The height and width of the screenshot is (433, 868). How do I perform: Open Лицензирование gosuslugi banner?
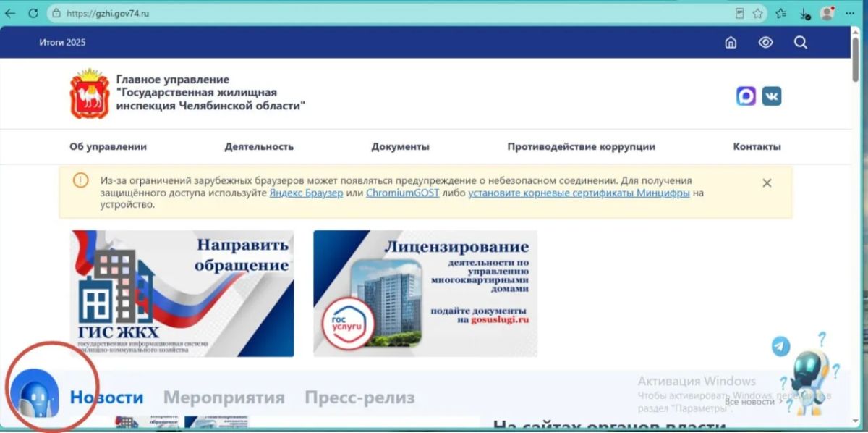[x=425, y=293]
